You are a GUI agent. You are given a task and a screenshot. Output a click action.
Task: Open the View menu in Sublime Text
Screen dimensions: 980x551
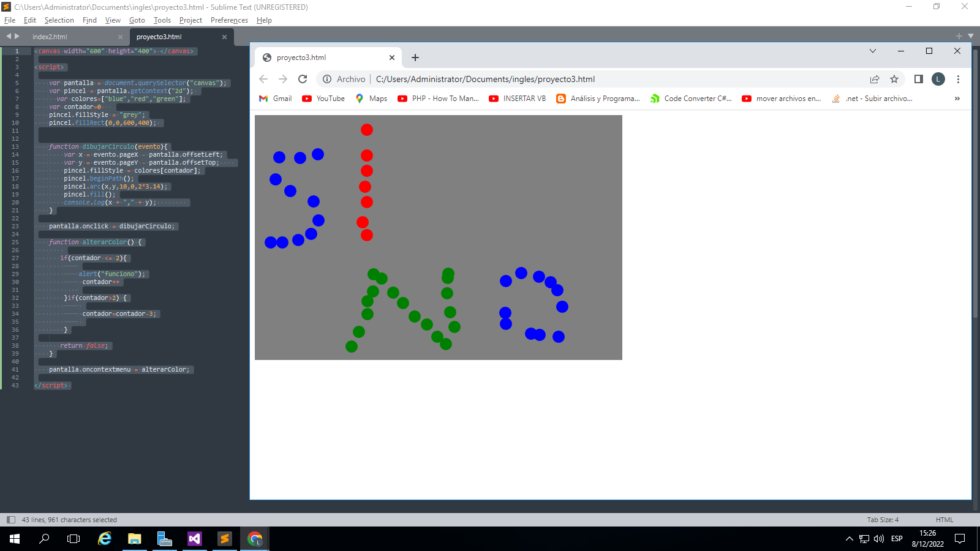click(x=113, y=20)
